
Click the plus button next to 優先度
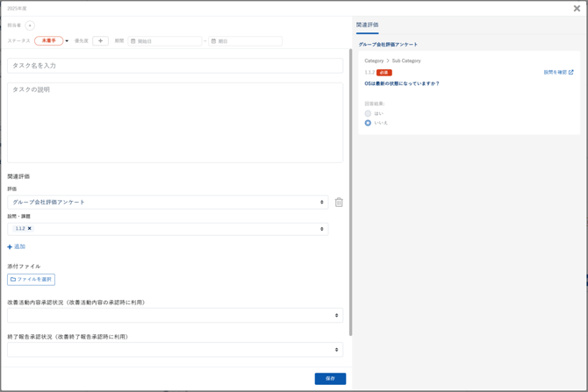coord(100,41)
